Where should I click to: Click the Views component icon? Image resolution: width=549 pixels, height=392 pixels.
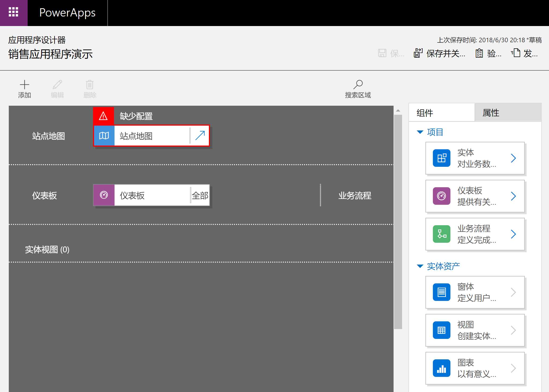(x=442, y=330)
